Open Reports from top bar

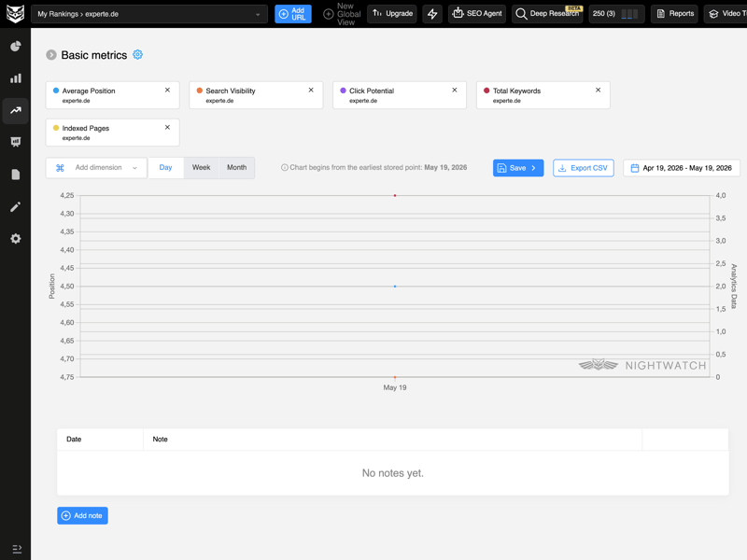point(675,14)
